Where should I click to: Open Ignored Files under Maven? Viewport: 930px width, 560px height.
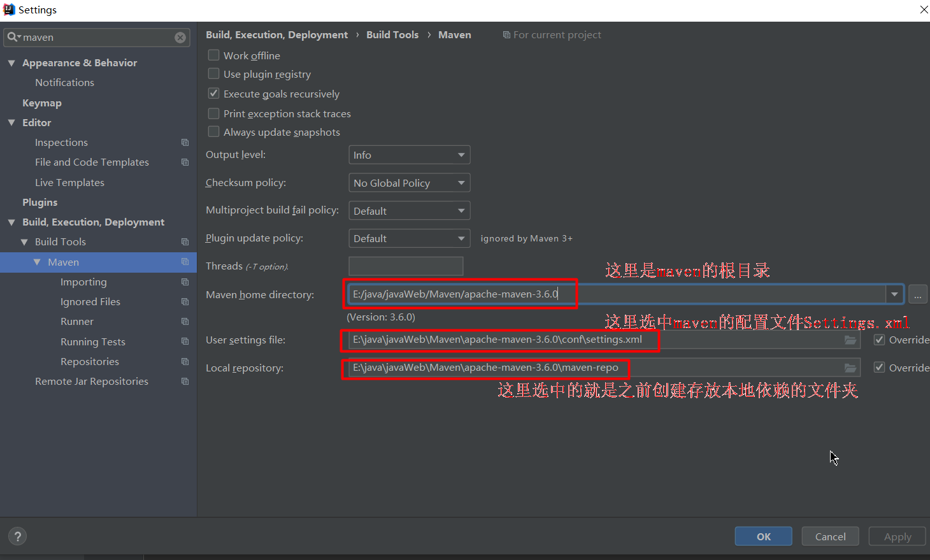click(90, 301)
